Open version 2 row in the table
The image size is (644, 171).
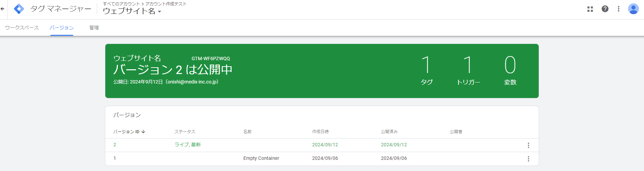(x=115, y=145)
